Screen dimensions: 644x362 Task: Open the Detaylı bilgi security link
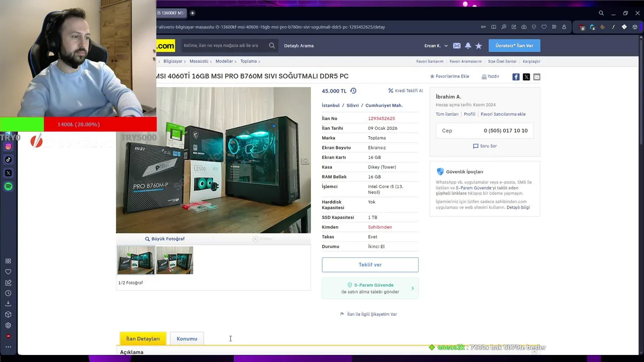coord(518,207)
